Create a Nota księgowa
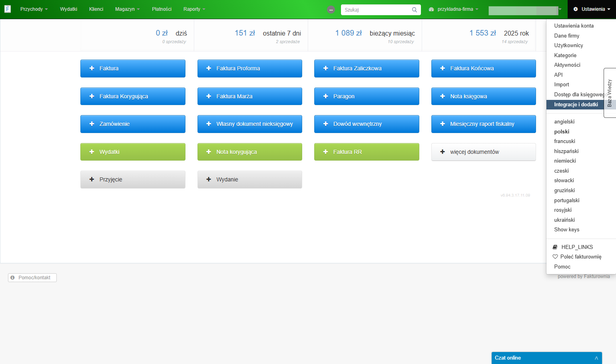The image size is (616, 364). 484,96
